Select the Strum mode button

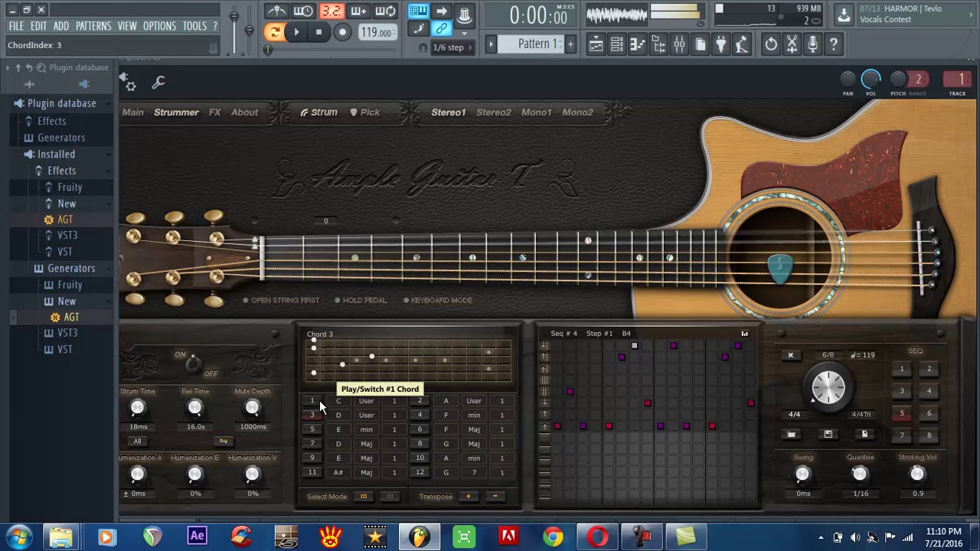point(318,112)
